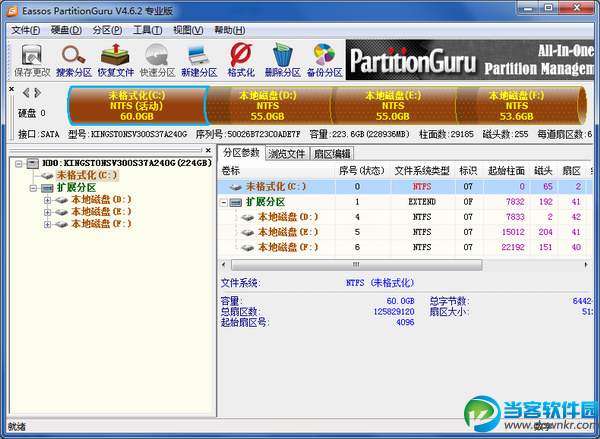Select 扩展分区 label in left tree
Image resolution: width=600 pixels, height=439 pixels.
(x=77, y=188)
